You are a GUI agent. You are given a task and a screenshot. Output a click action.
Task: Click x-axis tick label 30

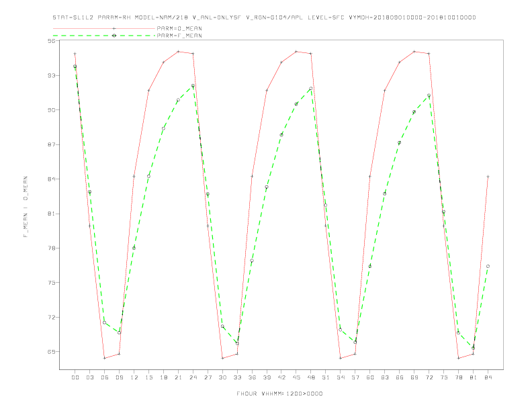point(222,377)
